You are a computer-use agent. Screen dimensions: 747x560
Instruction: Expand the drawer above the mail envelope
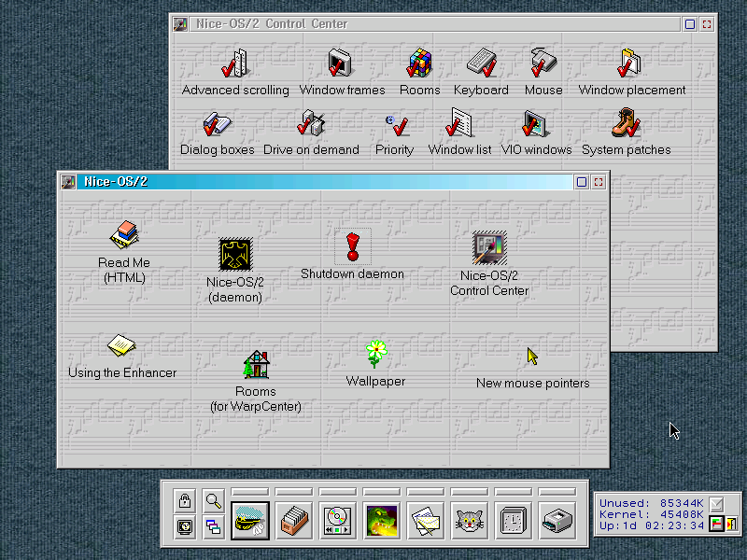[x=426, y=492]
